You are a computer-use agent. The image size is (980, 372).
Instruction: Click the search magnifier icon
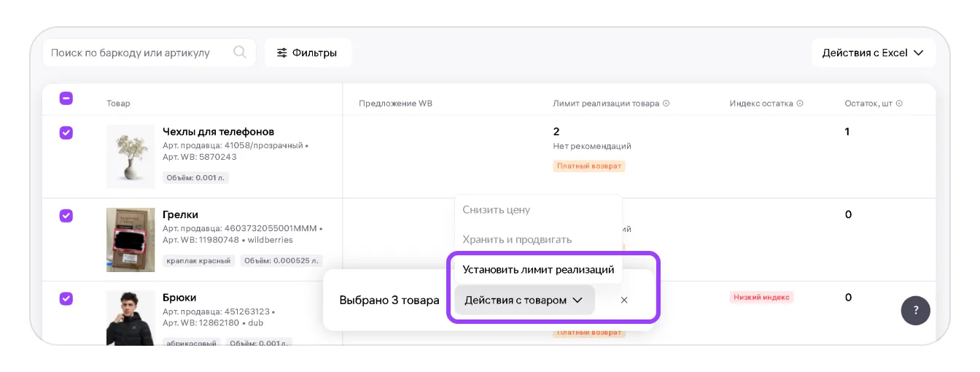click(239, 53)
